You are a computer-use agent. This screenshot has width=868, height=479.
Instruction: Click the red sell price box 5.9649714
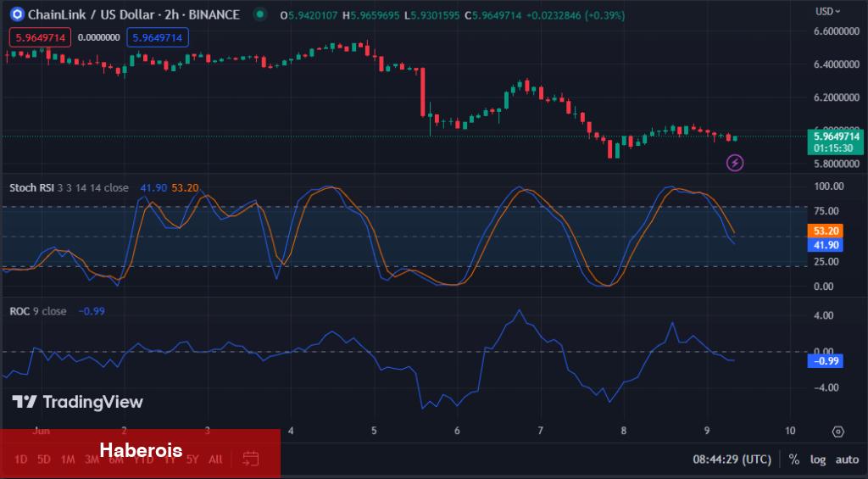tap(40, 37)
